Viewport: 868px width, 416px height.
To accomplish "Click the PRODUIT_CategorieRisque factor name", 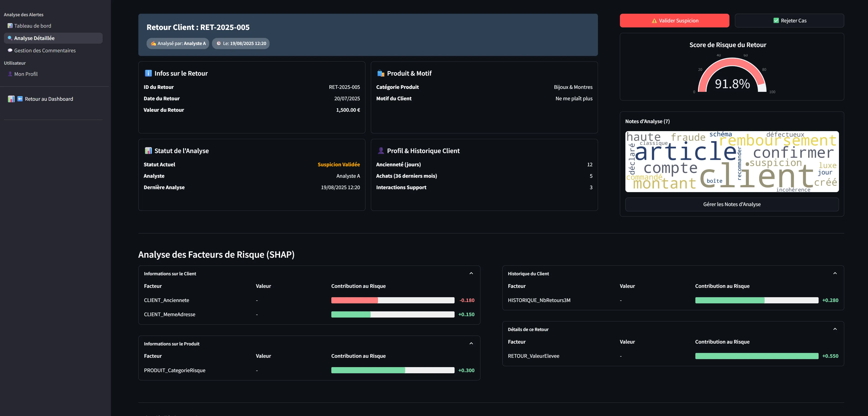I will coord(174,370).
